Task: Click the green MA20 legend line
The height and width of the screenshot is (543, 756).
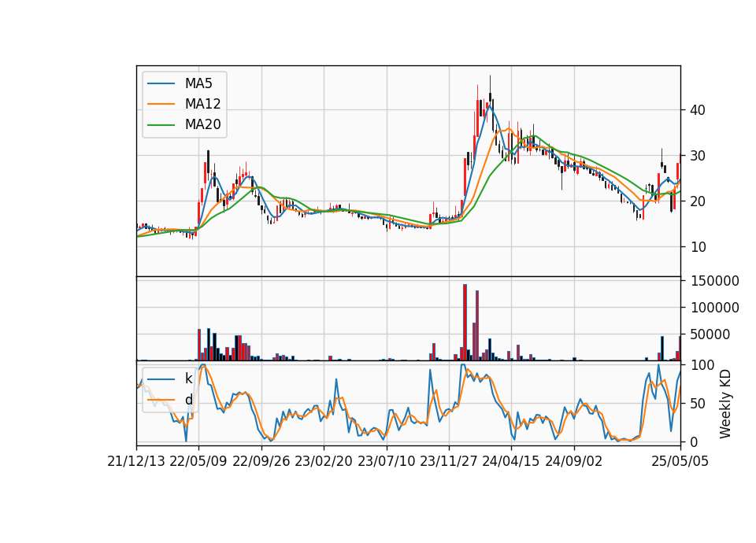Action: [161, 125]
